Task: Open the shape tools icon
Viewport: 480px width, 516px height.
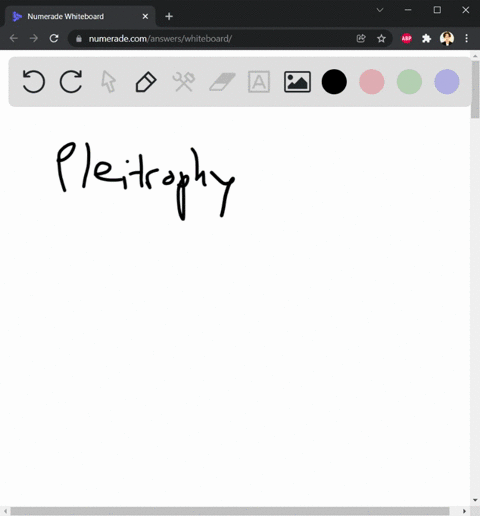Action: [184, 82]
